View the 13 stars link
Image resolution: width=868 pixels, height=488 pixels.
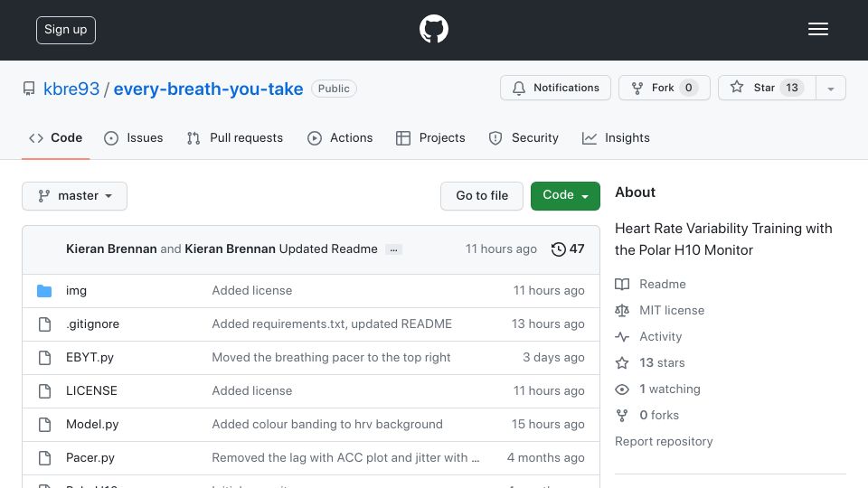pos(662,363)
